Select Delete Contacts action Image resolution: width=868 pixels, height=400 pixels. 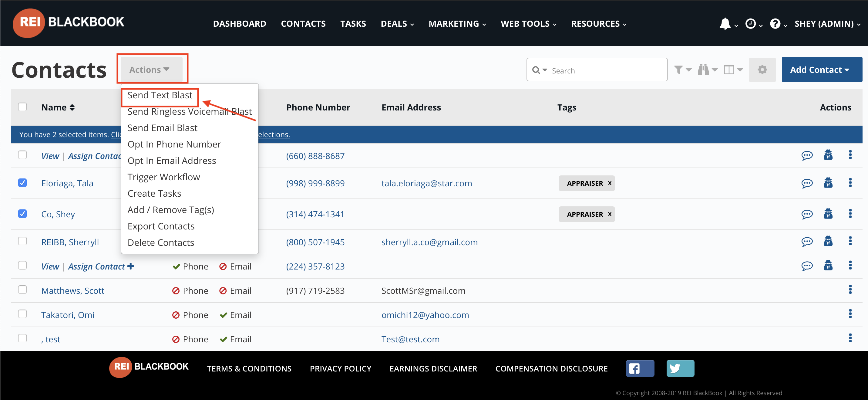coord(161,242)
